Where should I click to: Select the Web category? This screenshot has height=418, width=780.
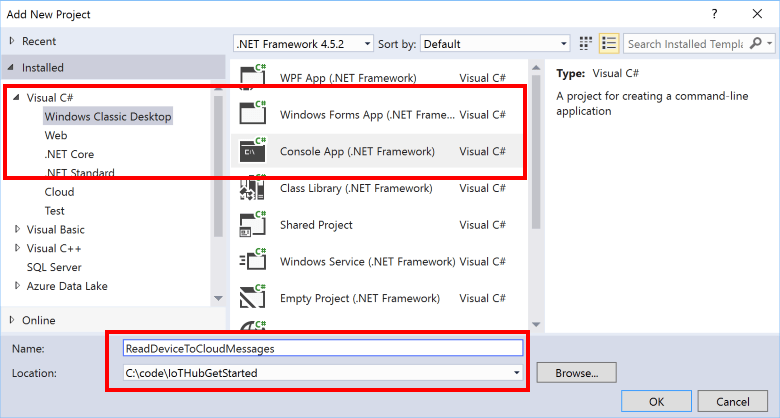[x=56, y=135]
